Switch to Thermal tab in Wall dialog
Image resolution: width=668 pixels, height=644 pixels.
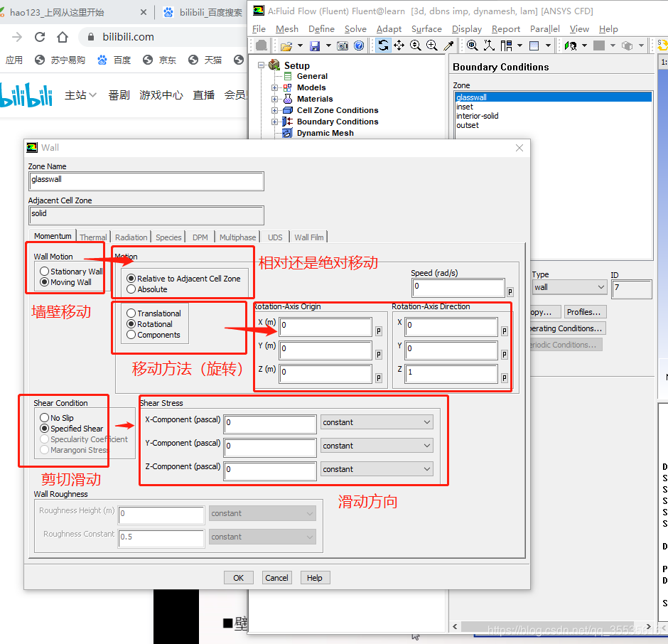pyautogui.click(x=93, y=237)
